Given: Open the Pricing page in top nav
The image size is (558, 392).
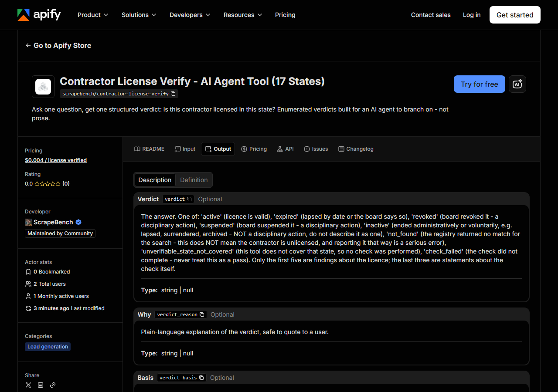Looking at the screenshot, I should [x=285, y=15].
